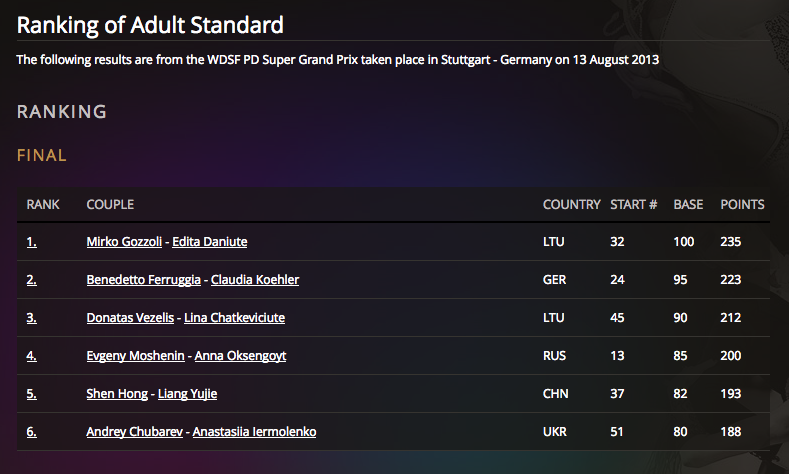Open the Shen Hong profile link

pyautogui.click(x=115, y=394)
